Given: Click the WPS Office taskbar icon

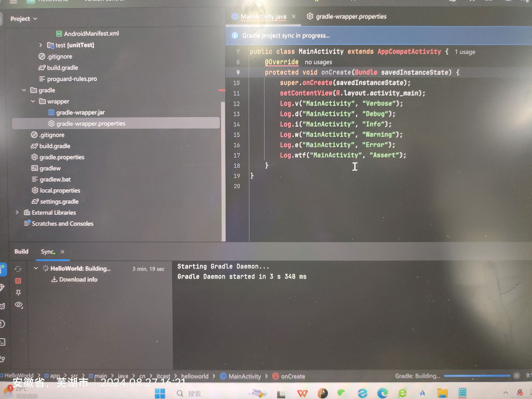Looking at the screenshot, I should click(302, 393).
